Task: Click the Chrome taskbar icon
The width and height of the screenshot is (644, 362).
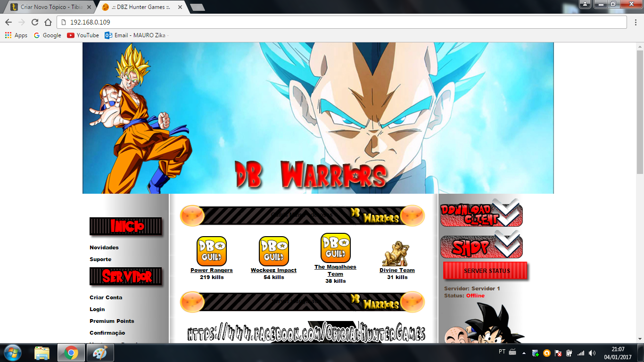Action: (x=71, y=353)
